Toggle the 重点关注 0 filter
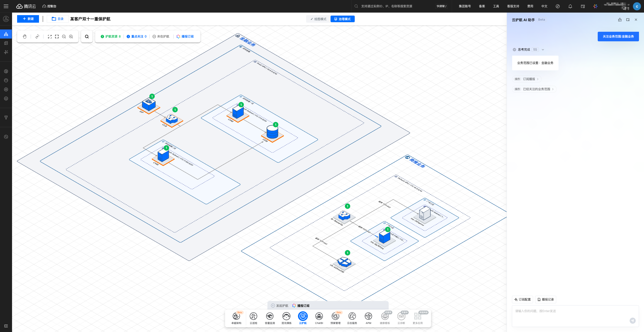Viewport: 644px width, 332px height. [x=137, y=37]
